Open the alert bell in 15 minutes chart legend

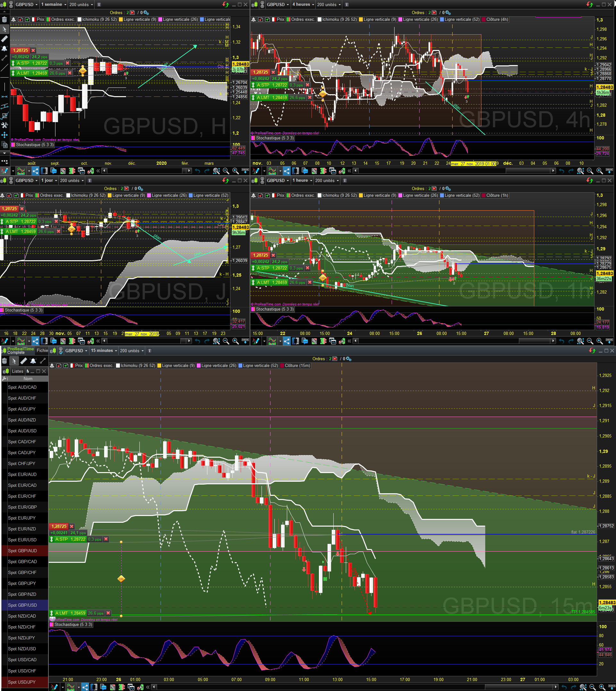click(52, 365)
